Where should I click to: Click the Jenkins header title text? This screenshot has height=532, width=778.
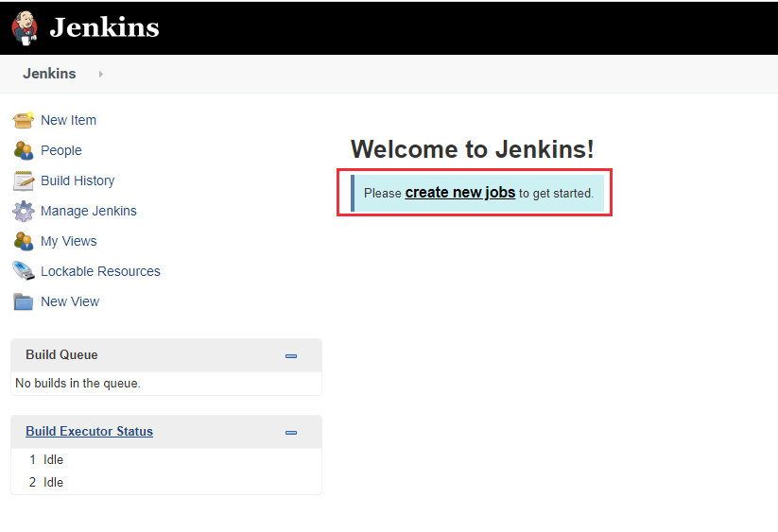(x=104, y=27)
